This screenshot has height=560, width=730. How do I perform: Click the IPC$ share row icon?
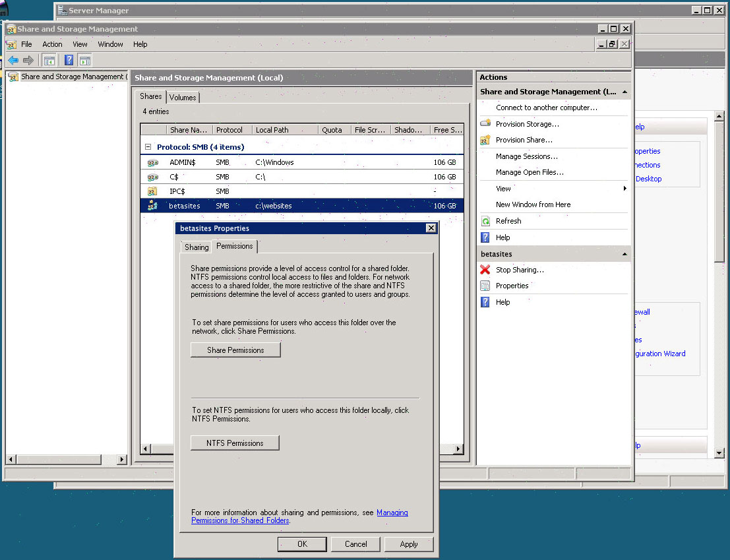(152, 191)
